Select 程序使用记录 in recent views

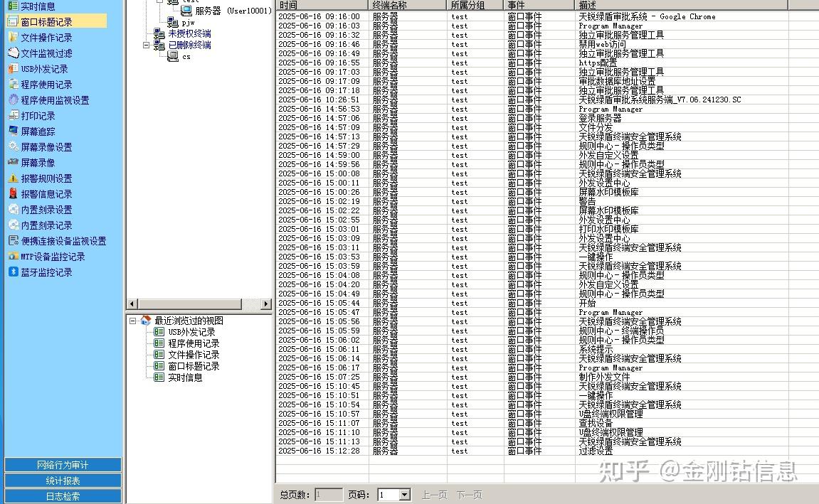[194, 343]
